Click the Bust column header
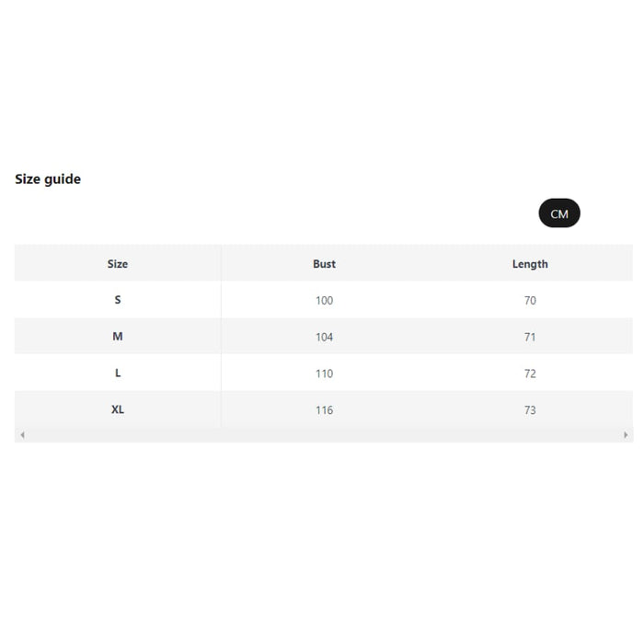 324,264
